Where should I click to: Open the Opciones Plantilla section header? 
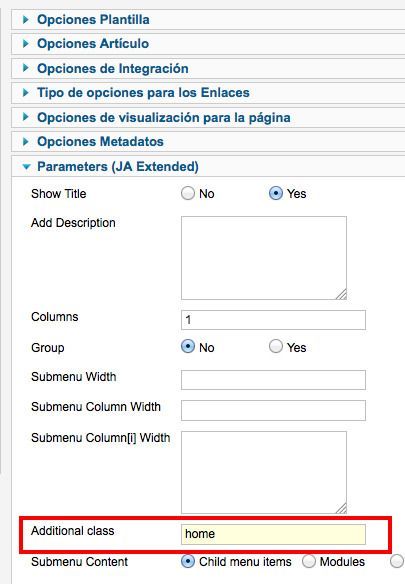pos(93,19)
